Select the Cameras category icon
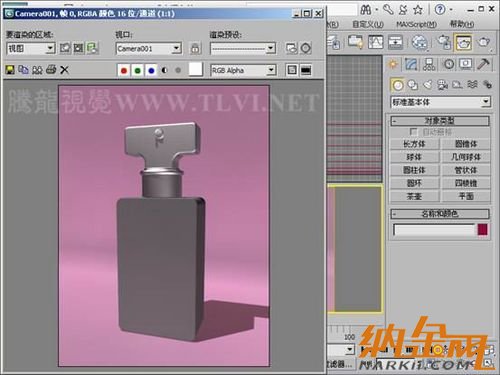The width and height of the screenshot is (500, 375). [x=443, y=85]
